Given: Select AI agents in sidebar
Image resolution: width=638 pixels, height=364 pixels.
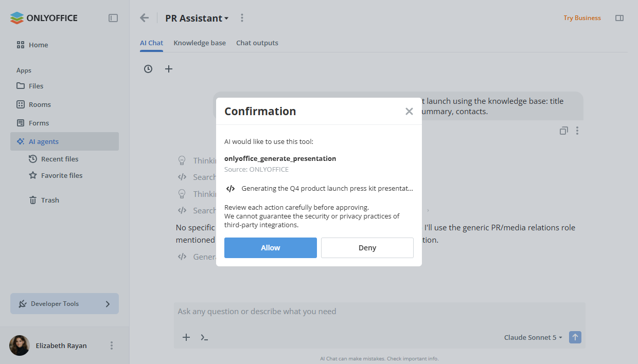Looking at the screenshot, I should tap(64, 141).
